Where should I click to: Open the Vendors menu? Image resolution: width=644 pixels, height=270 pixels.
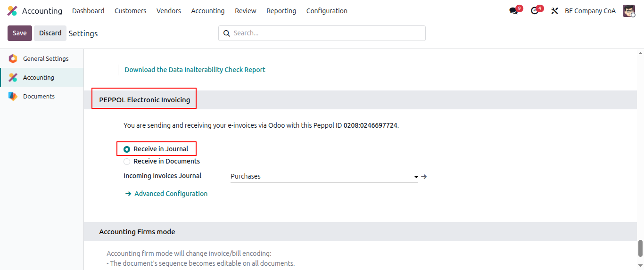pyautogui.click(x=169, y=11)
